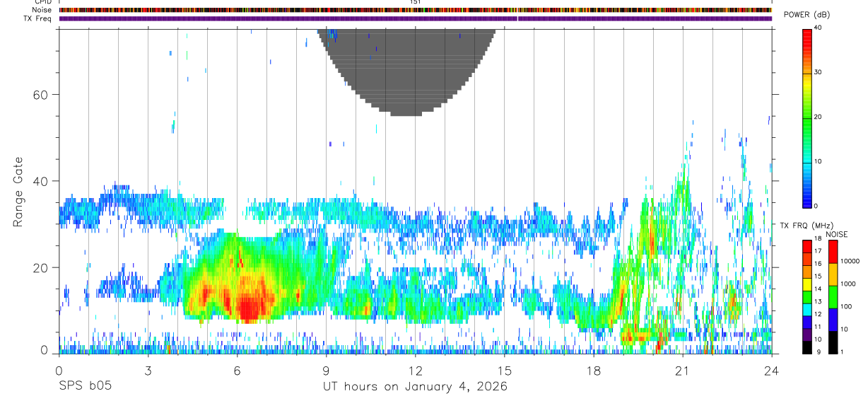Click the x-axis tick label '15'
The image size is (868, 401).
click(x=504, y=371)
